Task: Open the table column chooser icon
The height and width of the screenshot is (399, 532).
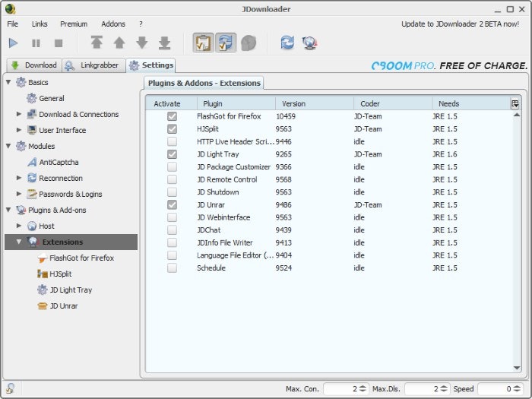Action: pyautogui.click(x=515, y=104)
